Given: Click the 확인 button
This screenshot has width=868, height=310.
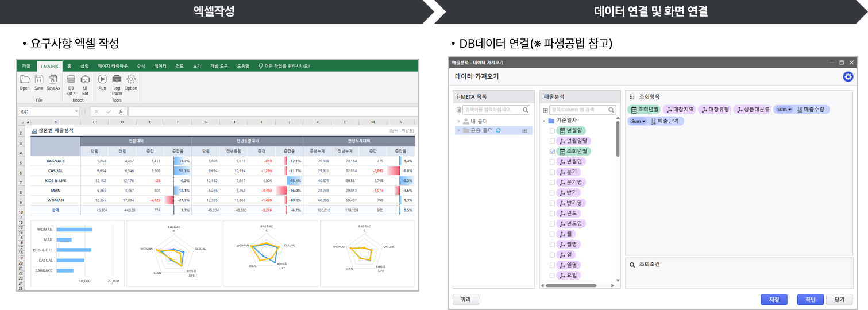Looking at the screenshot, I should point(811,300).
